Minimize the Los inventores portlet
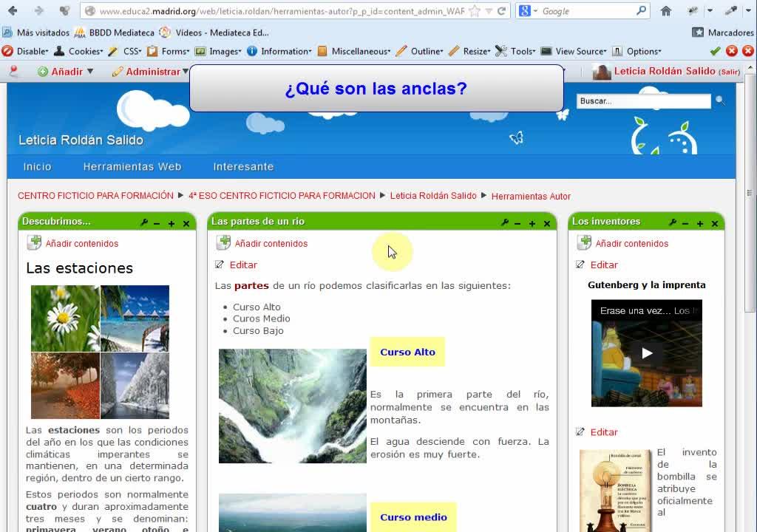 pyautogui.click(x=685, y=224)
